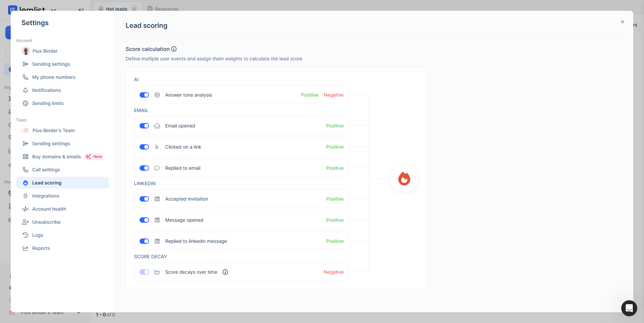Expand the lemlist workspace dropdown arrow

tap(53, 10)
